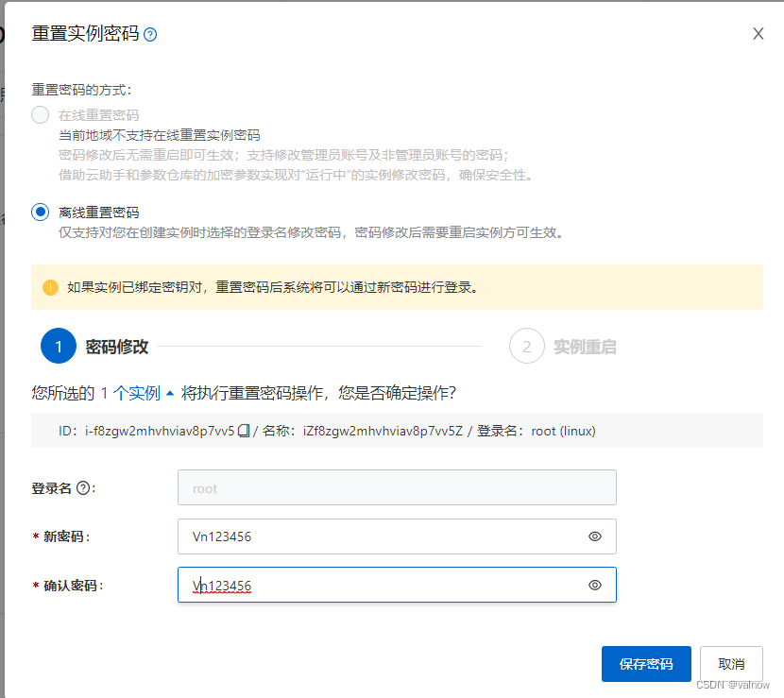The width and height of the screenshot is (784, 698).
Task: Close the reset password dialog
Action: [x=758, y=33]
